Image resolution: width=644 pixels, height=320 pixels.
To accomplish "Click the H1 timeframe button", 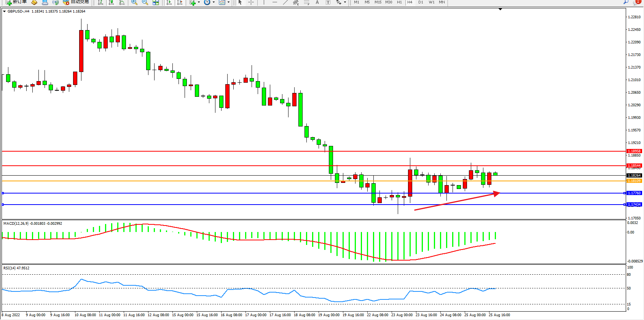I will (399, 2).
